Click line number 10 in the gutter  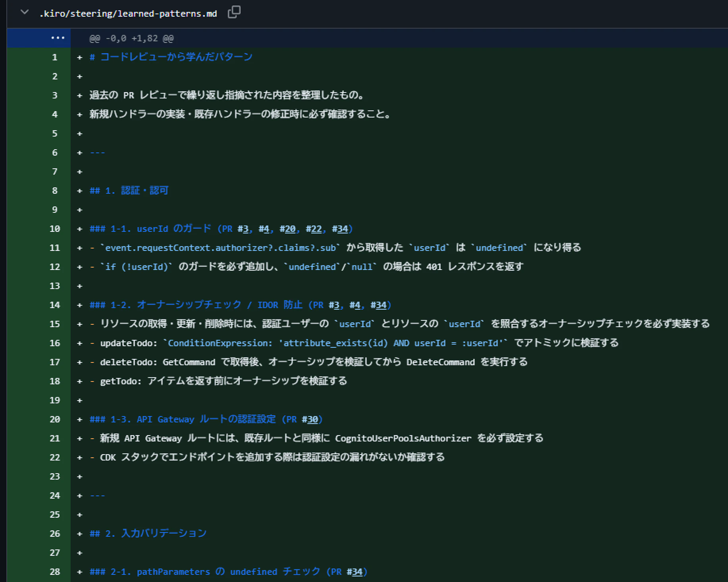[55, 229]
